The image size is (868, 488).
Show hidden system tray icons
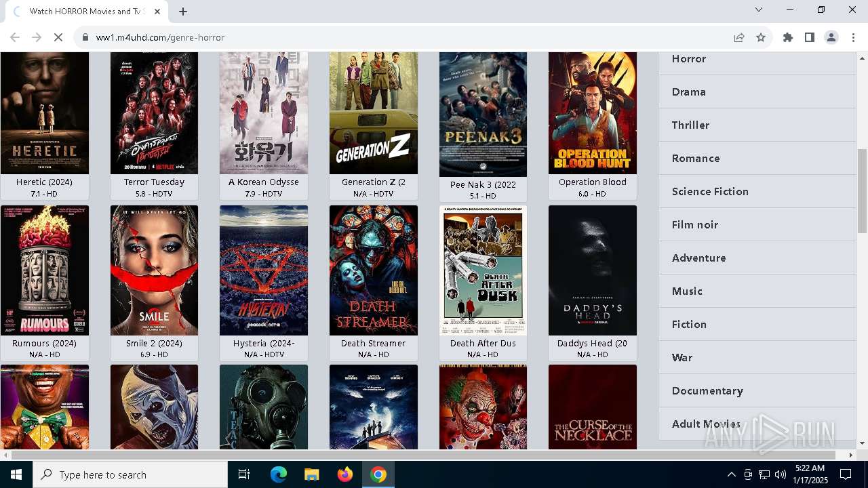coord(731,474)
